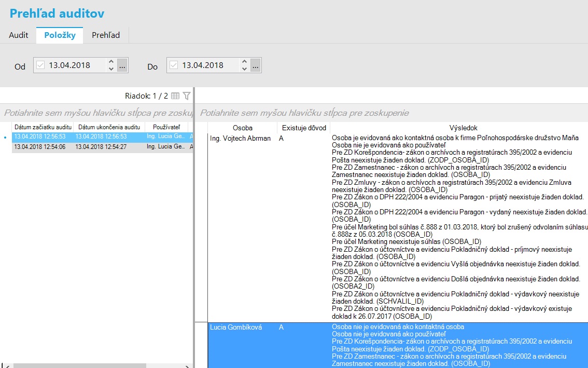Decrement the Od date with down arrow

[x=111, y=69]
